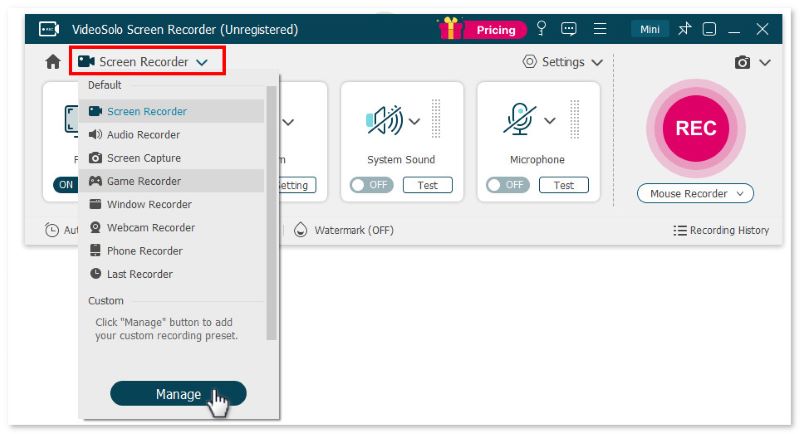Click the screenshot camera icon
Screen dimensions: 800x434
(x=742, y=62)
